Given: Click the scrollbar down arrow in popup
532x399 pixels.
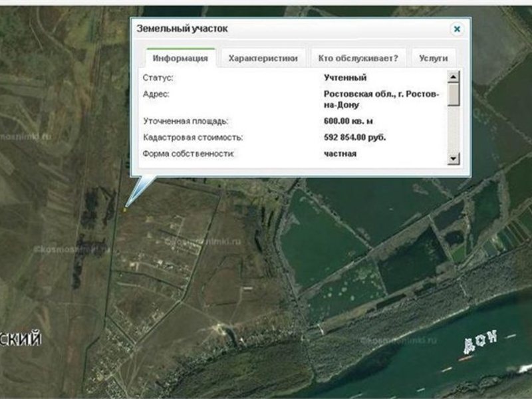Looking at the screenshot, I should [454, 158].
